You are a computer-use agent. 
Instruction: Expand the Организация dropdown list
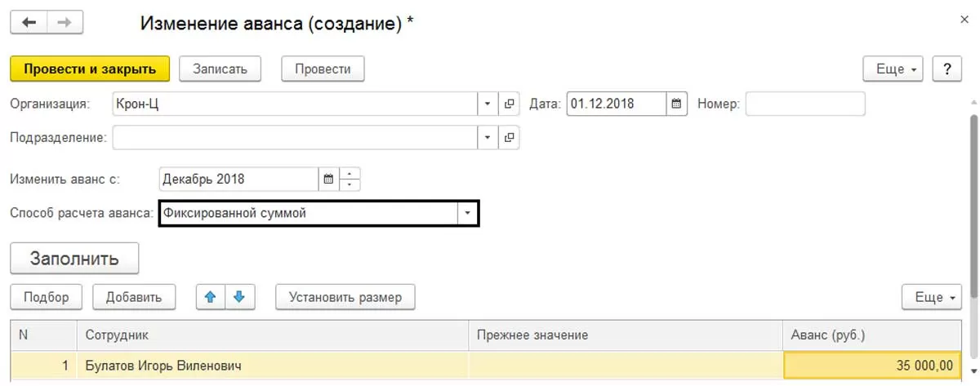[x=487, y=104]
